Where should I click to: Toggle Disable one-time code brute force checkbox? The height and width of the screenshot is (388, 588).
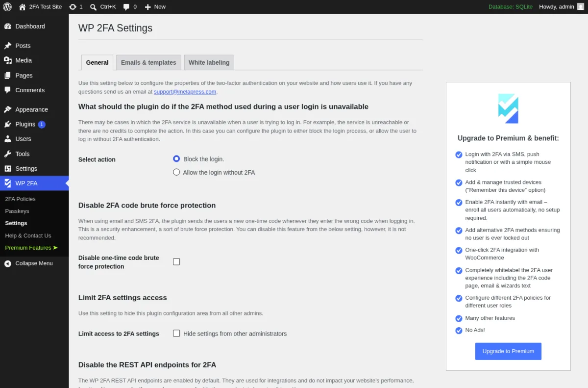[176, 262]
